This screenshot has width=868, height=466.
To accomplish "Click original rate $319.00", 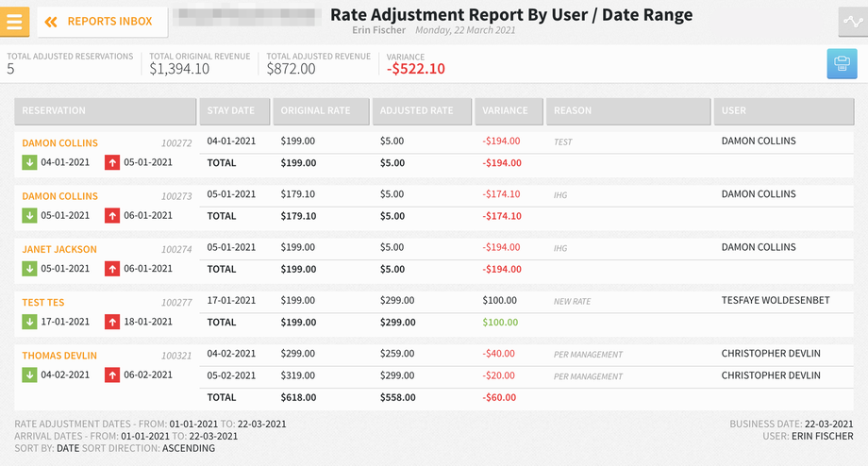I will click(x=298, y=375).
